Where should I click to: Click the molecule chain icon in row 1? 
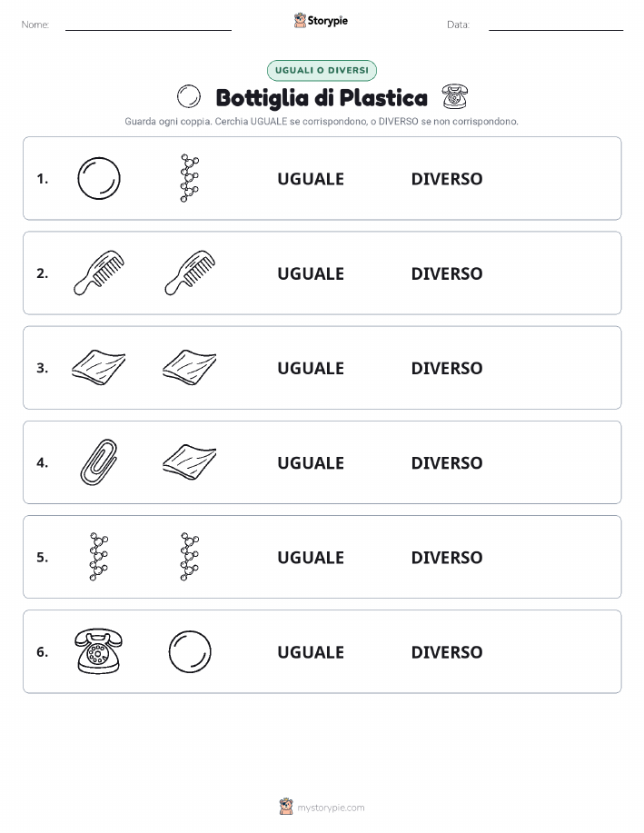[190, 178]
